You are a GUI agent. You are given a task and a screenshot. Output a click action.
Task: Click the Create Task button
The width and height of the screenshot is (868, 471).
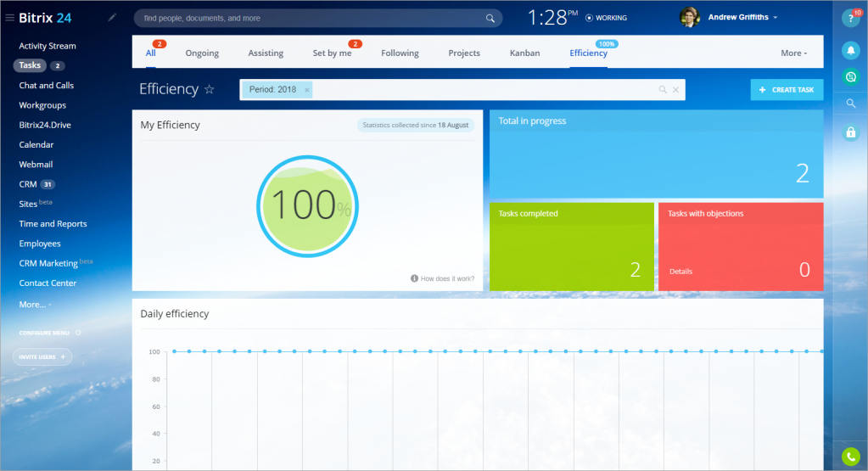tap(787, 90)
